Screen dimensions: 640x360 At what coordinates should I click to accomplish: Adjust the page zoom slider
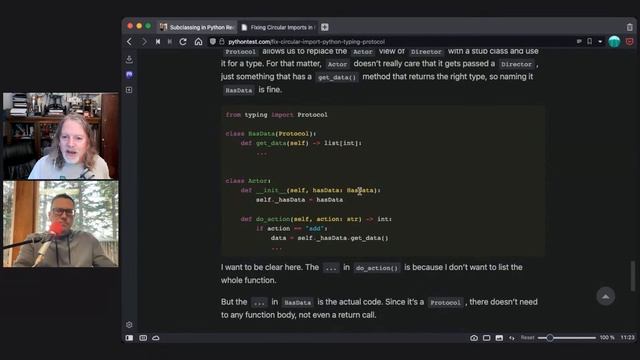(567, 338)
